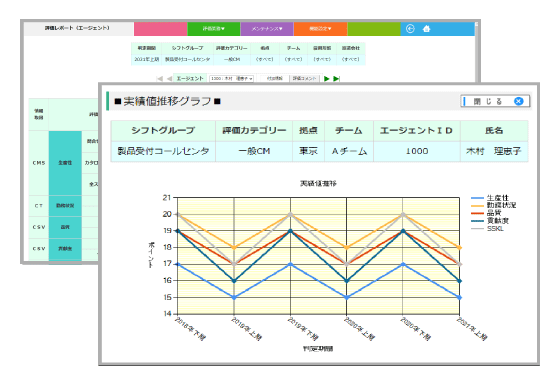The height and width of the screenshot is (380, 560).
Task: Click the 評価コメント button
Action: 305,79
